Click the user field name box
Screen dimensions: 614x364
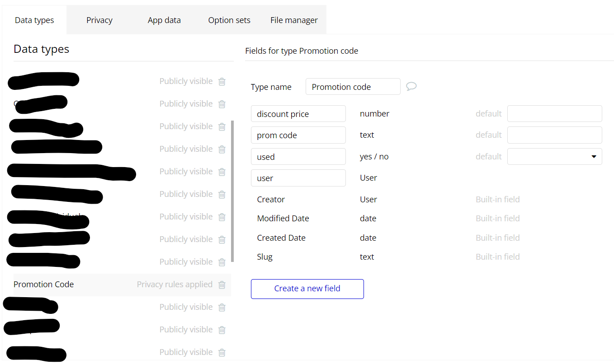pos(298,178)
